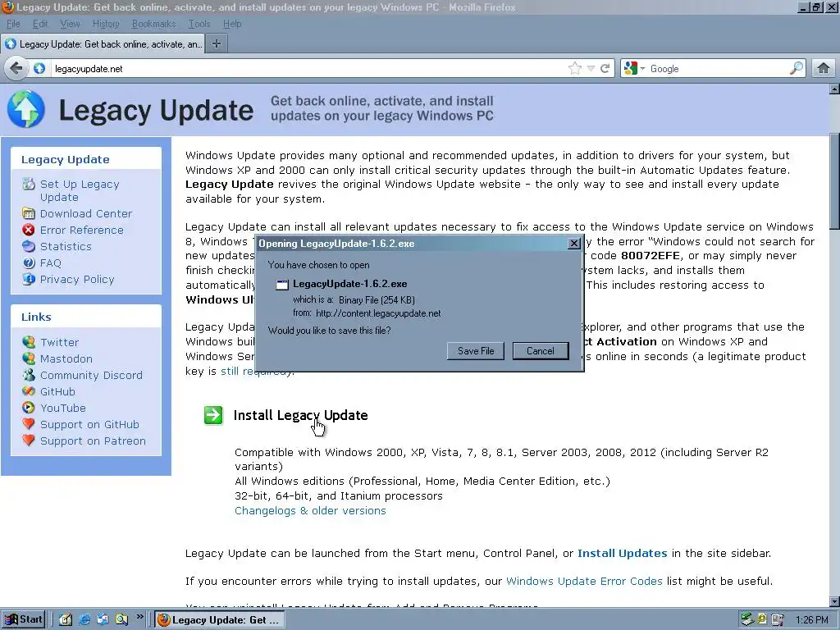Screen dimensions: 840x630
Task: Click the Support on Patreon heart icon
Action: click(29, 441)
